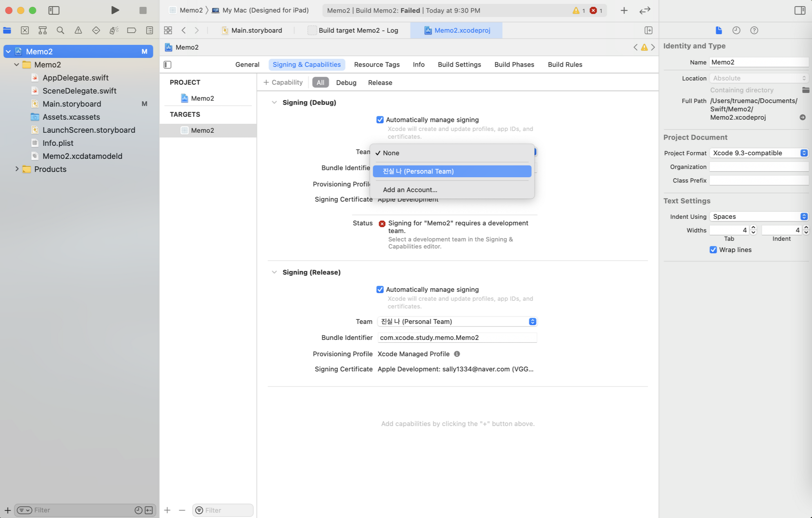Click the Run (play) button
The width and height of the screenshot is (812, 518).
tap(115, 10)
